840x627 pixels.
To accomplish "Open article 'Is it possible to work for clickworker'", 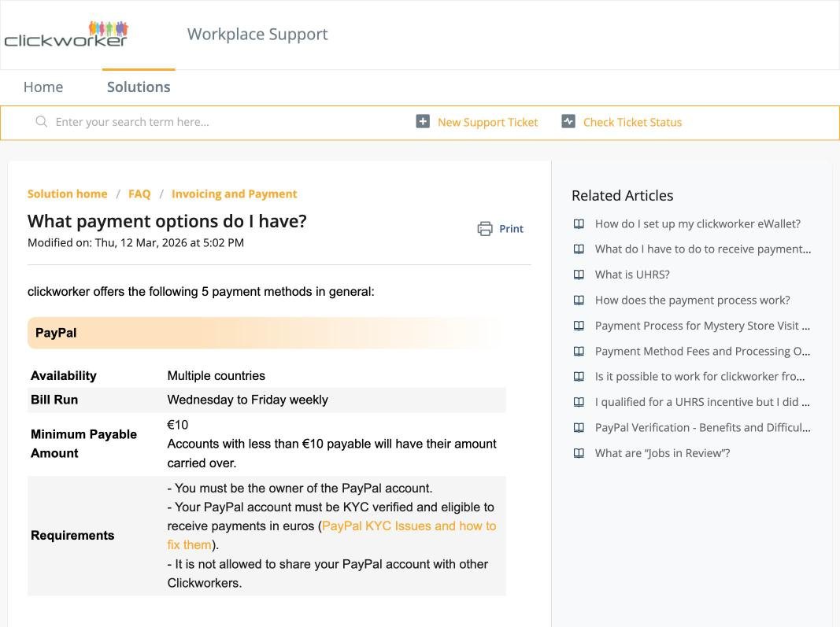I will pyautogui.click(x=700, y=376).
